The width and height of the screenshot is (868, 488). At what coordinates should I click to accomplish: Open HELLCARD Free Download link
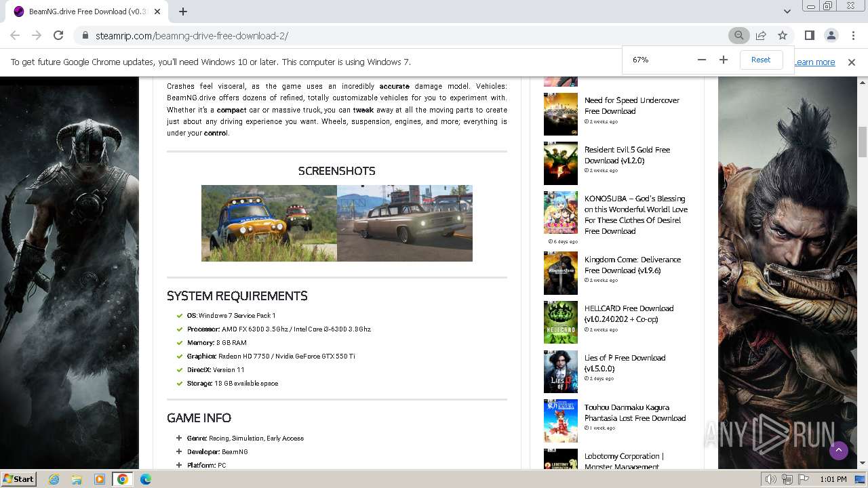(x=629, y=314)
